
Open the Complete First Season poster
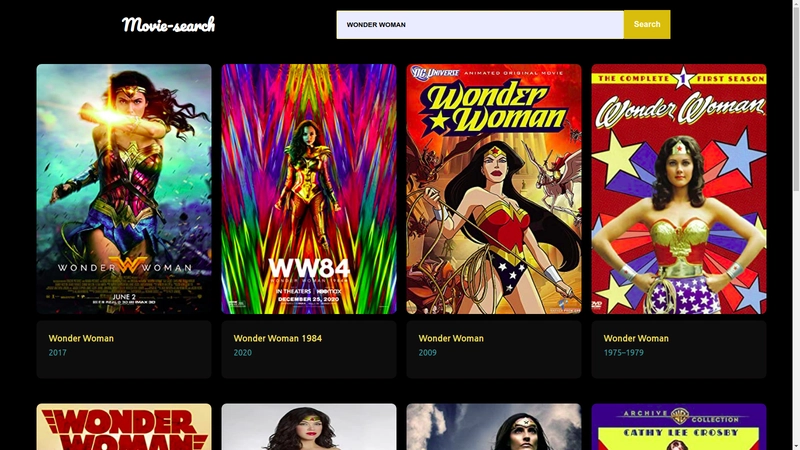tap(679, 189)
